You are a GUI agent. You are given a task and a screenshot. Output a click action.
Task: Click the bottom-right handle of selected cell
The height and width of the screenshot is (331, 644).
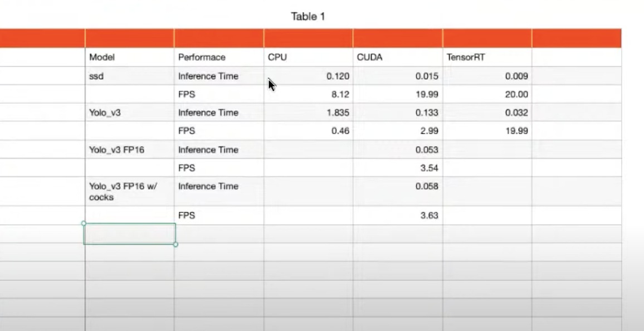click(176, 244)
